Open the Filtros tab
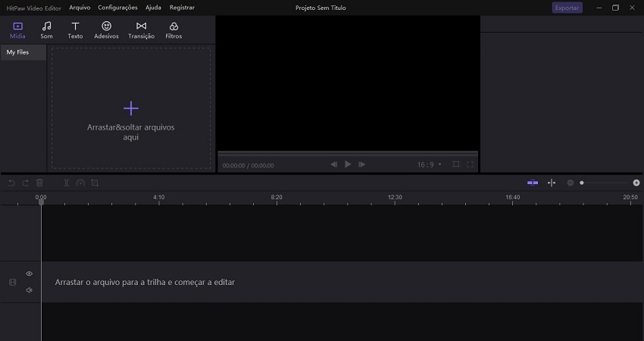 174,30
